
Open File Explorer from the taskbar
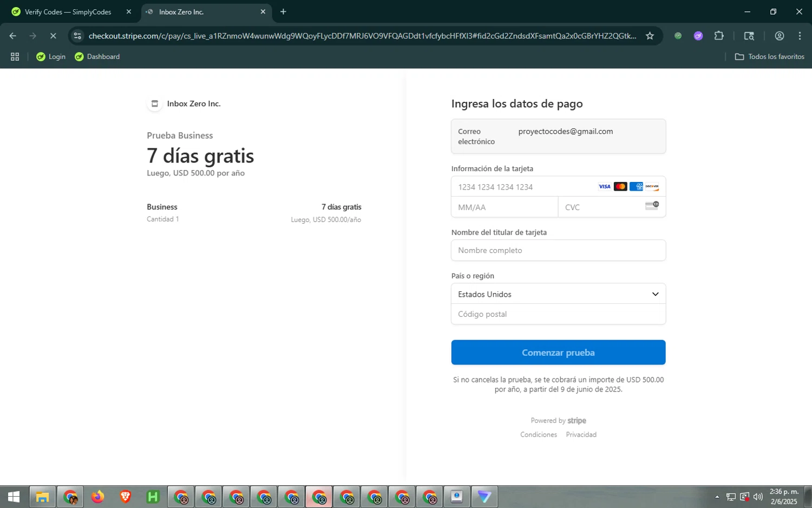coord(42,497)
